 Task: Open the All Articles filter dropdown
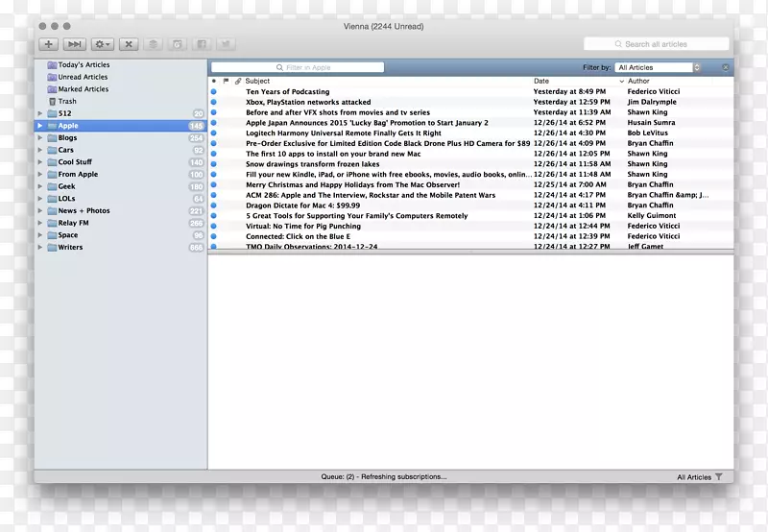[658, 67]
